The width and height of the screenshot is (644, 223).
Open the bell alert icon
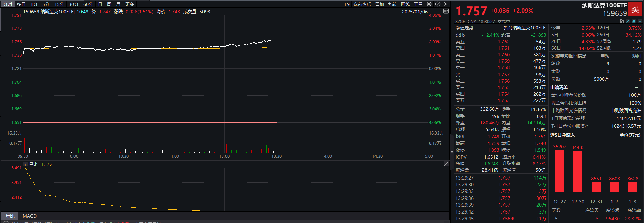634,21
